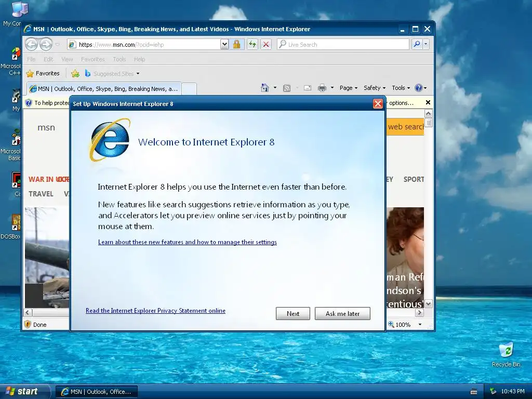Open the TRAVEL section link on MSN
This screenshot has width=532, height=399.
(x=41, y=194)
